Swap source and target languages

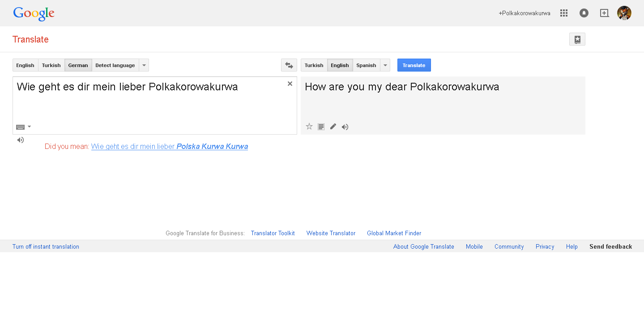click(289, 65)
